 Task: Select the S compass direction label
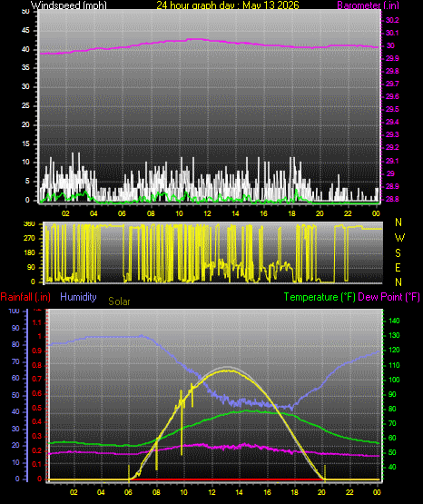398,253
